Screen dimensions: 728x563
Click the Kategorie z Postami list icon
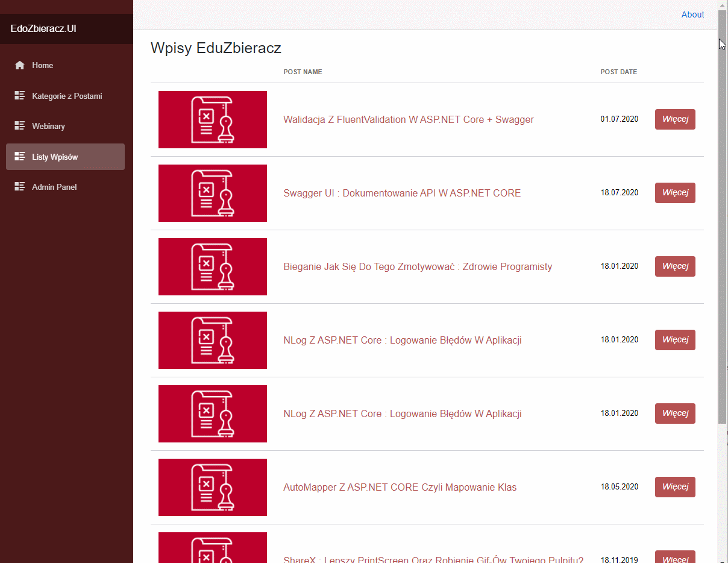[x=20, y=96]
